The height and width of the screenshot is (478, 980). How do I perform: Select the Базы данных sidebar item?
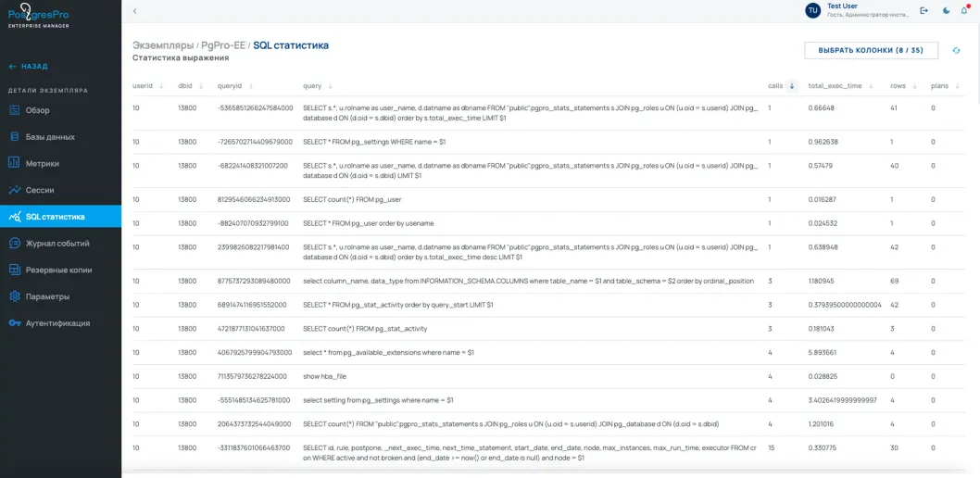point(50,137)
